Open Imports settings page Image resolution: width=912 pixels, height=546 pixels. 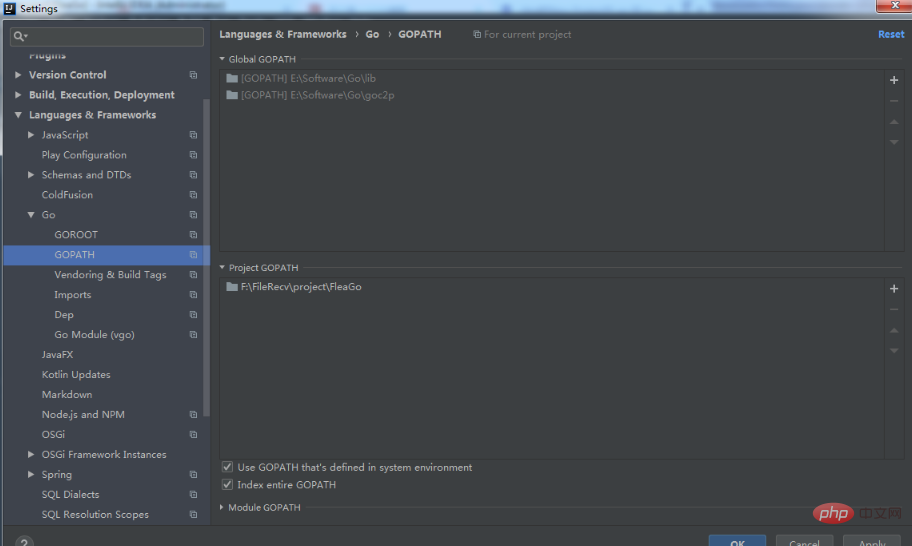73,295
